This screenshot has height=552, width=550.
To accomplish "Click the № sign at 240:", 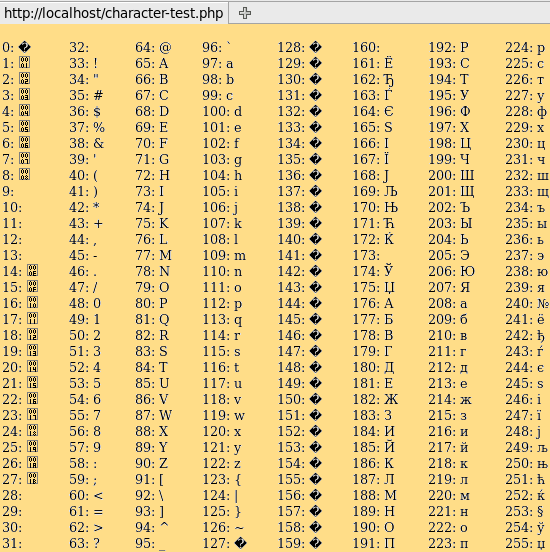I will (543, 303).
